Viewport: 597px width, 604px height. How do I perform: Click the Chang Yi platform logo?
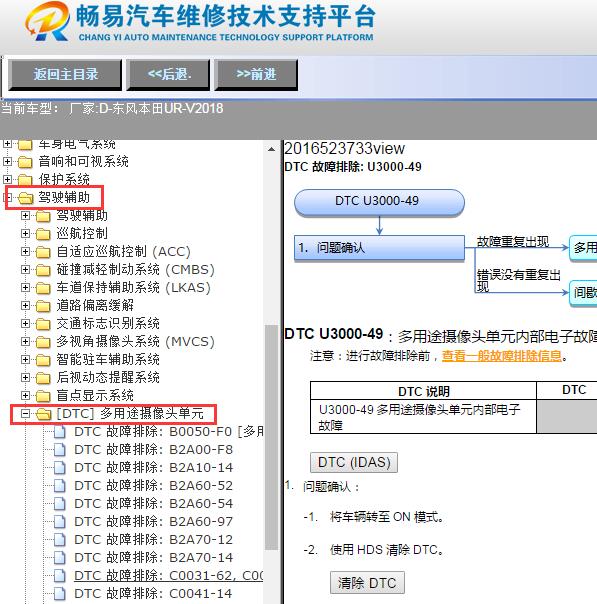[48, 21]
